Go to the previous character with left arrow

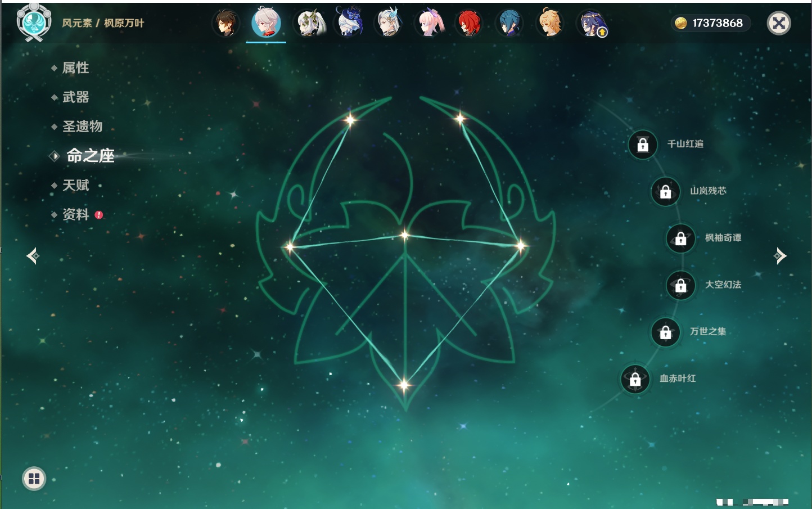pos(33,256)
